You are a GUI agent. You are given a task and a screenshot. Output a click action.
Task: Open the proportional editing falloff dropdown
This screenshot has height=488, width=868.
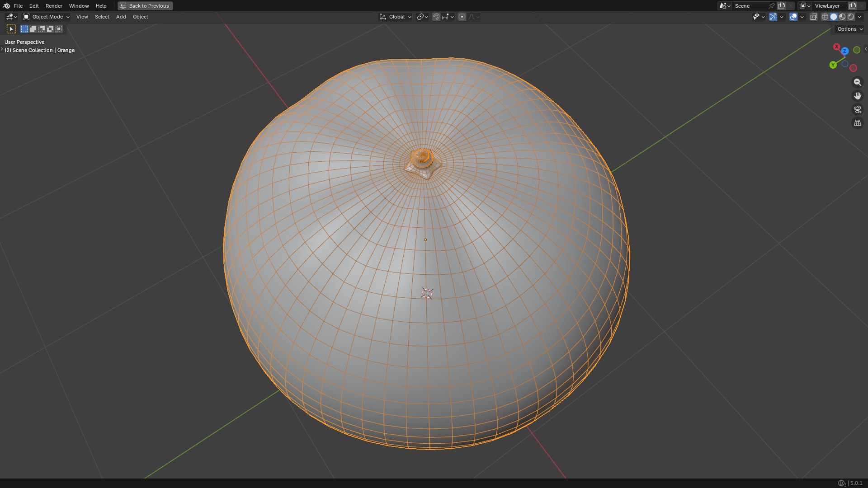(x=474, y=17)
